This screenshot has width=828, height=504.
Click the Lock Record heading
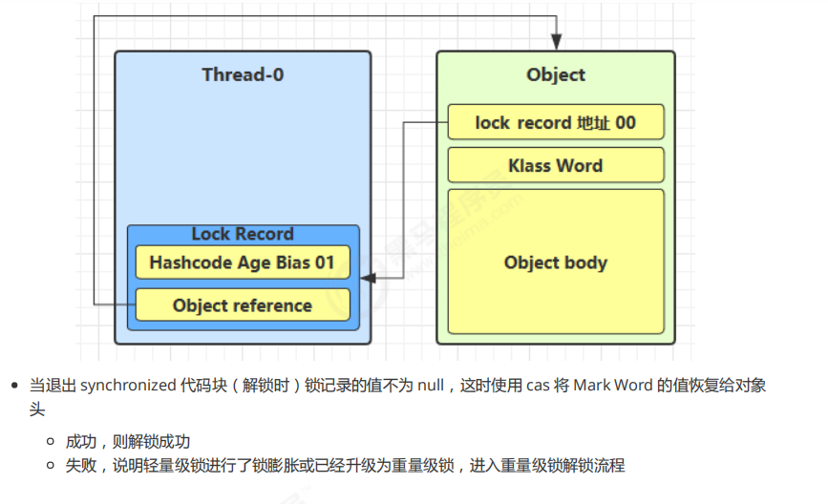(243, 234)
